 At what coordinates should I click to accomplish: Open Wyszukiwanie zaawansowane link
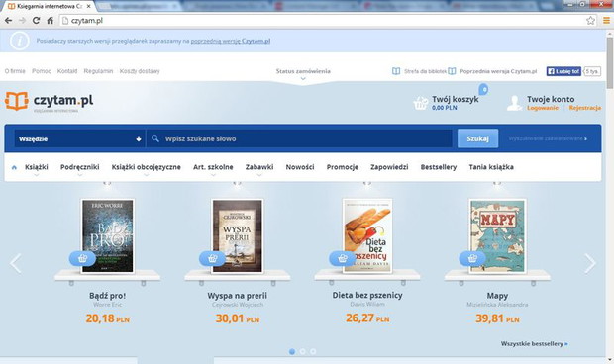point(548,138)
